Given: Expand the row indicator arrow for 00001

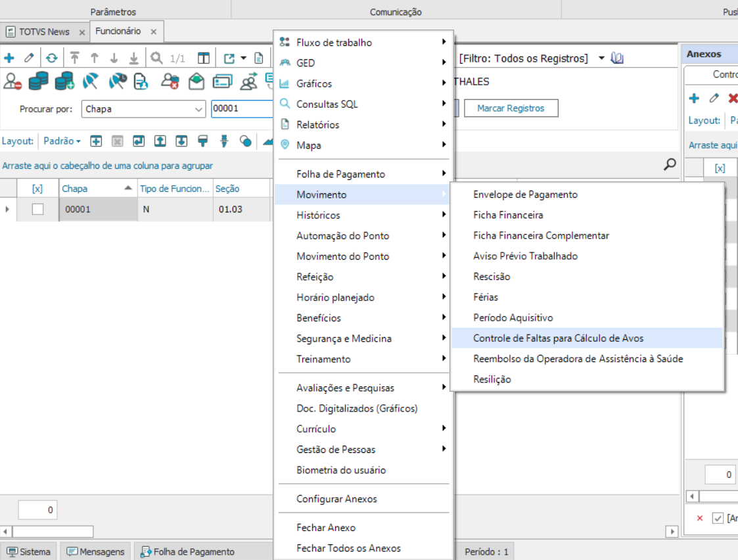Looking at the screenshot, I should pyautogui.click(x=7, y=209).
